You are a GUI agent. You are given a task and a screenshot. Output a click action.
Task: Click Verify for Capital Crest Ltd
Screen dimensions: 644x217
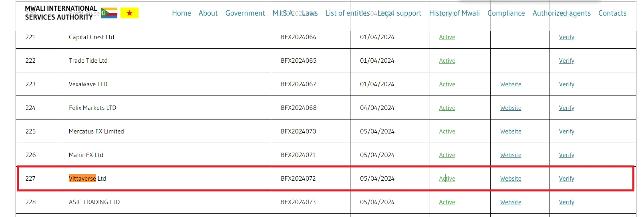coord(566,37)
